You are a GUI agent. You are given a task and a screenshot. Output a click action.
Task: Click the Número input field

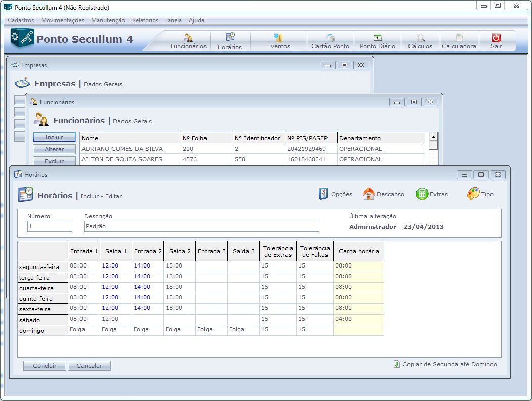50,226
